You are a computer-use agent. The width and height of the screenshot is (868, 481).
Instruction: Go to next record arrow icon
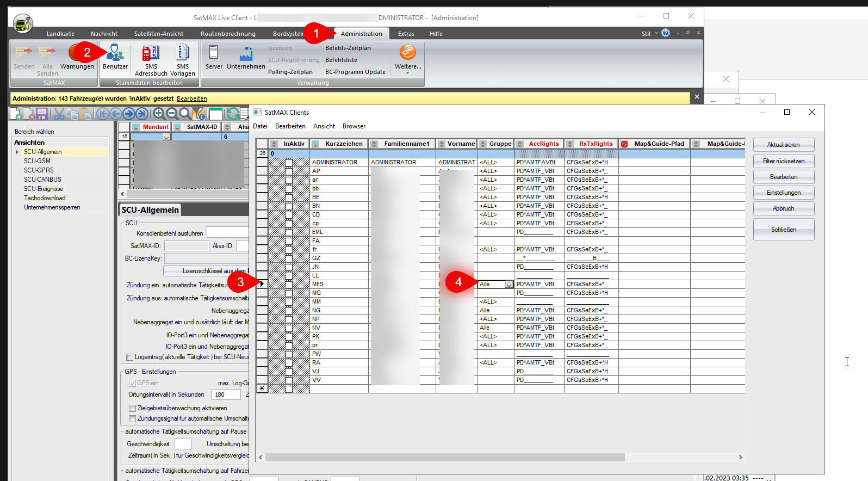[129, 114]
